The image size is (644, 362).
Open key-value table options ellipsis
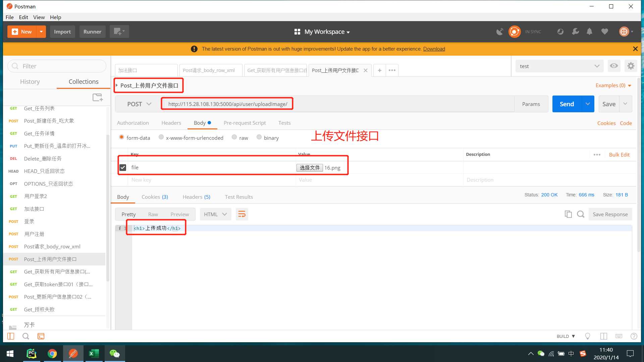tap(597, 155)
